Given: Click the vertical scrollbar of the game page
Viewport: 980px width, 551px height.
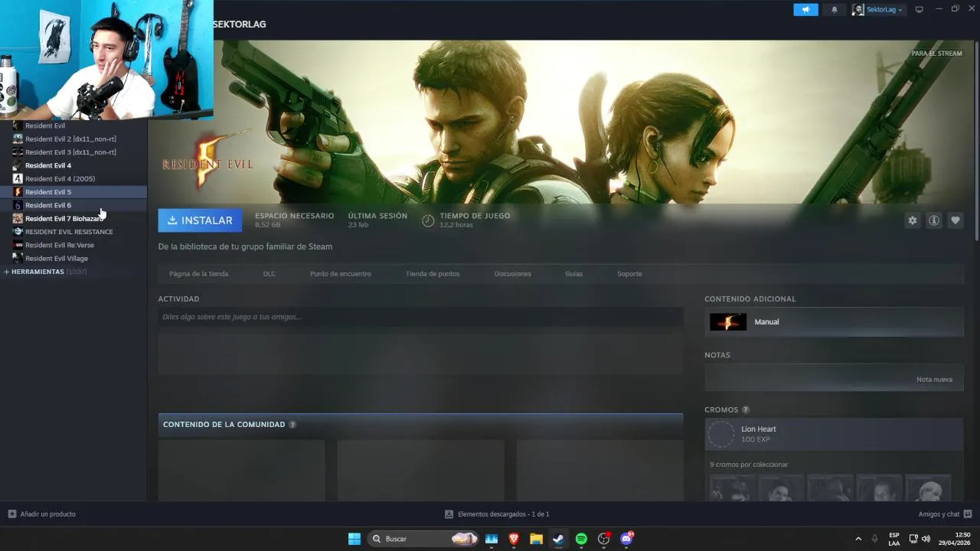Looking at the screenshot, I should [x=976, y=142].
